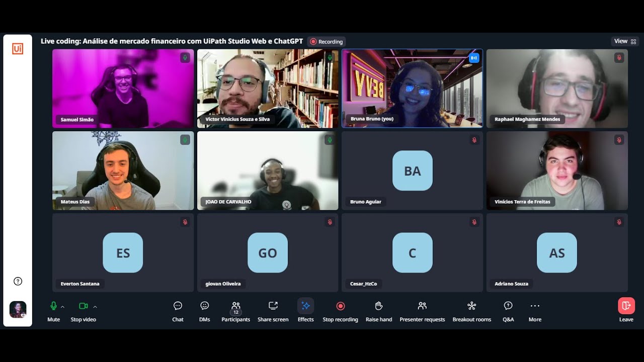Select Samuel Simão's video tile

(x=123, y=88)
